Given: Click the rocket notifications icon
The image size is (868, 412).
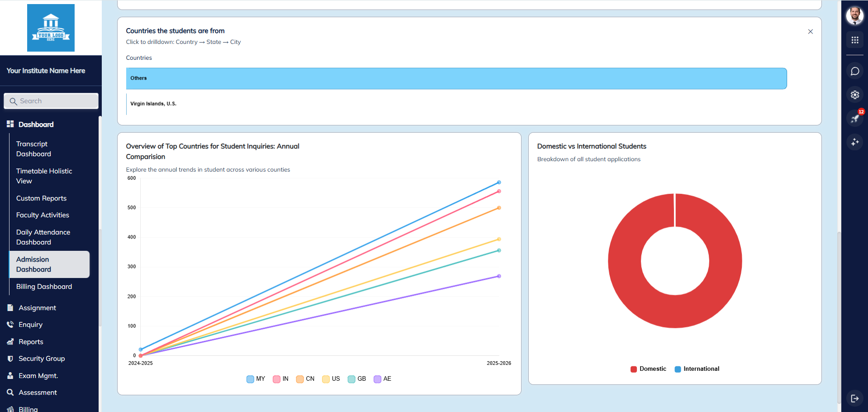Looking at the screenshot, I should [854, 119].
